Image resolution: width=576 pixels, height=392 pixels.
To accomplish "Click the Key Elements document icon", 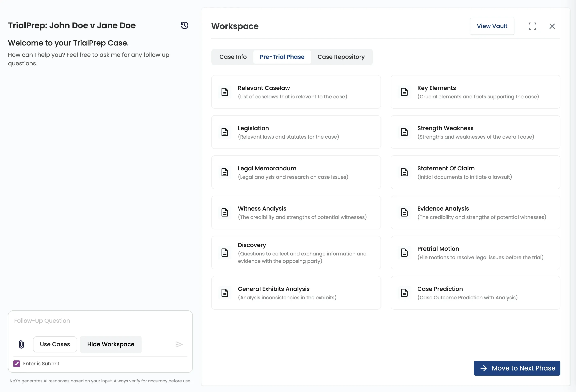I will [404, 92].
